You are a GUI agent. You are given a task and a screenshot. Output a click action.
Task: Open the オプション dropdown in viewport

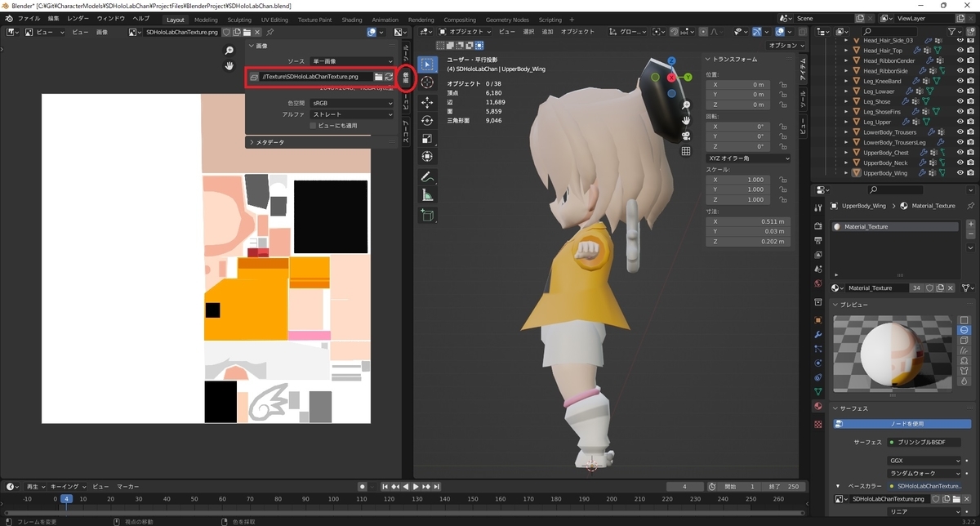[786, 46]
